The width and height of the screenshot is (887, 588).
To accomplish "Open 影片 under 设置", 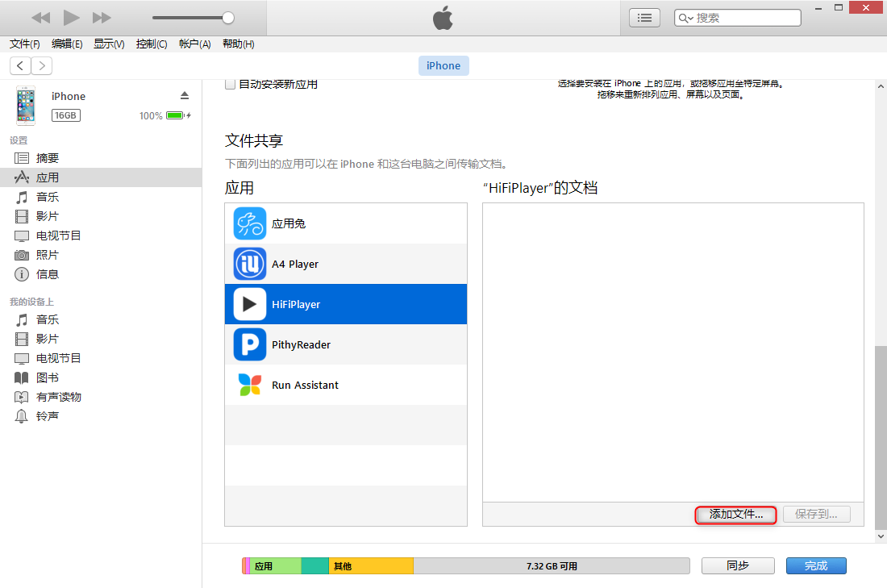I will click(48, 216).
